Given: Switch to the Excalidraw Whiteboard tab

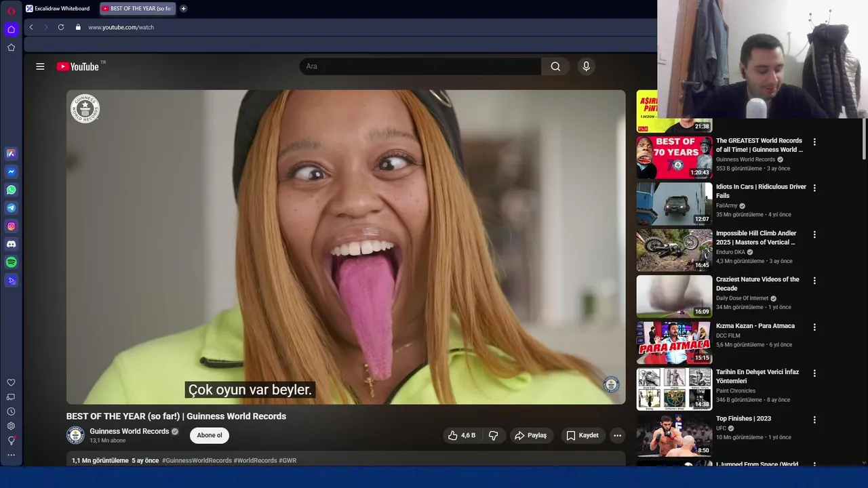Looking at the screenshot, I should coord(58,9).
